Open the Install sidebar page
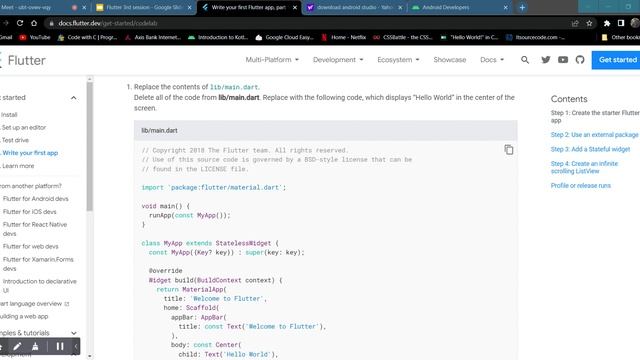The height and width of the screenshot is (360, 640). point(9,115)
